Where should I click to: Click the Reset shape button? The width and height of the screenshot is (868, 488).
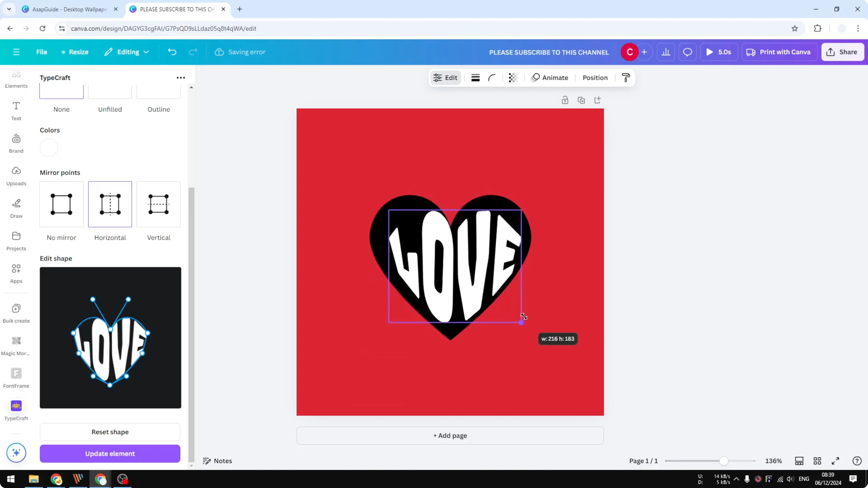pos(110,432)
